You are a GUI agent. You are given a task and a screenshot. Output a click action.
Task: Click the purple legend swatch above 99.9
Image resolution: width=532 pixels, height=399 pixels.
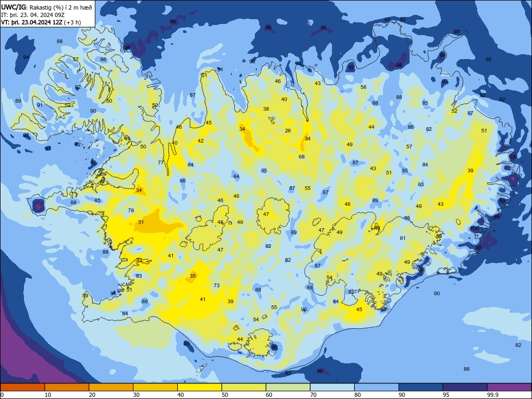tap(509, 387)
